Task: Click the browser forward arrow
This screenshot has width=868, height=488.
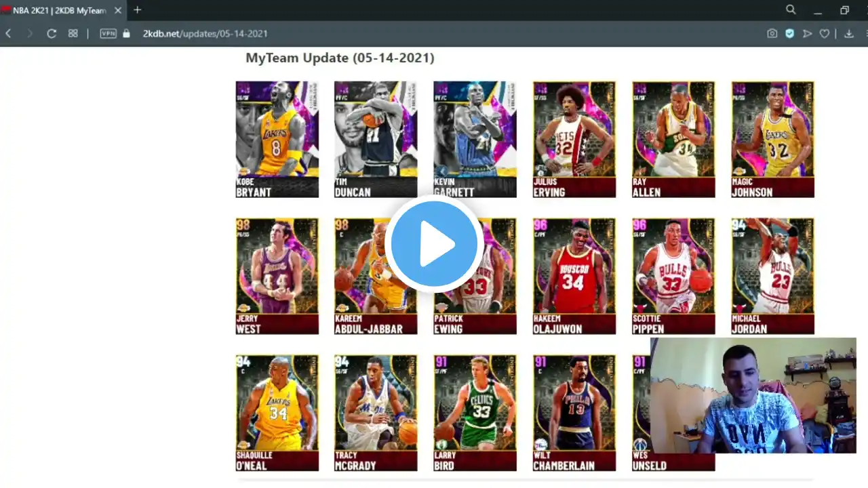Action: click(29, 33)
